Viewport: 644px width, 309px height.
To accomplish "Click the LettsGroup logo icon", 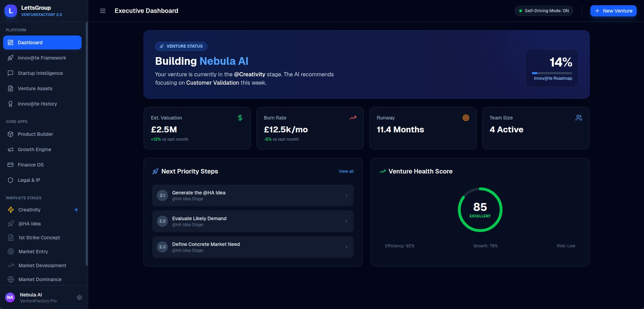I will pos(11,11).
